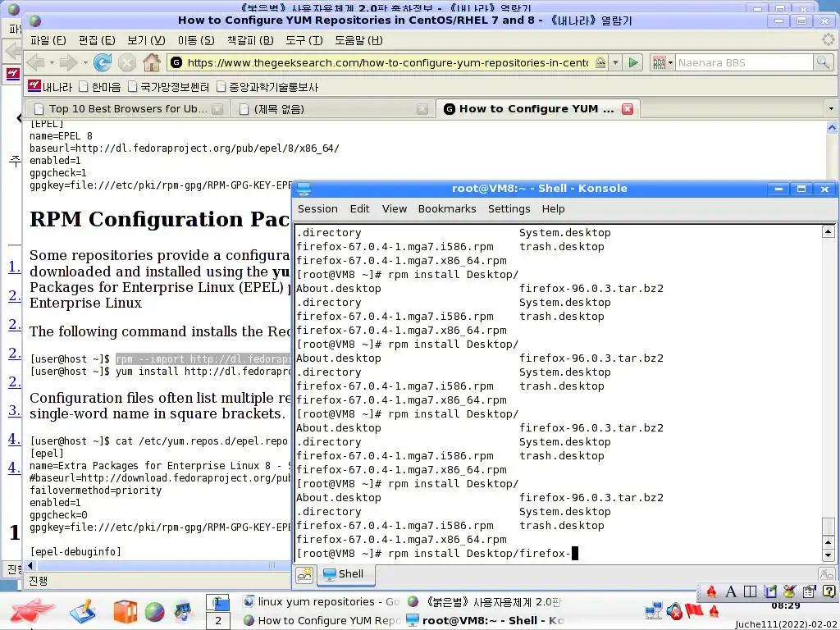Screen dimensions: 840x630
Task: Open the 국가망정보쎈터 bookmark
Action: point(168,87)
